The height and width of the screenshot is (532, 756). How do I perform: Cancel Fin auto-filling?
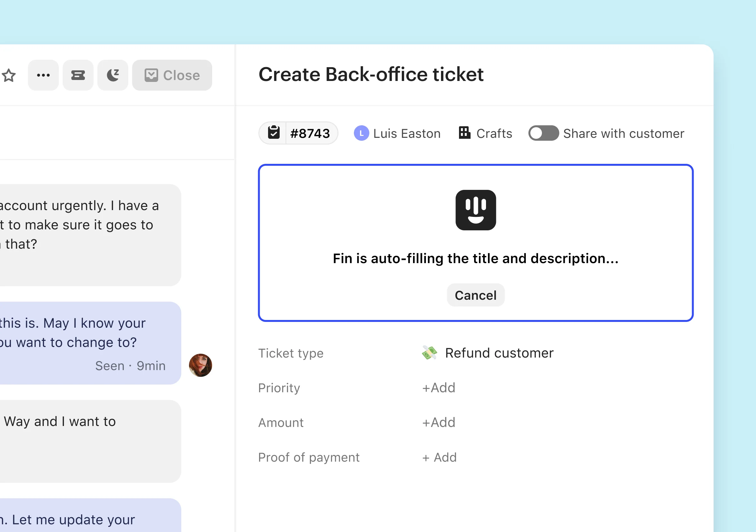pos(476,295)
